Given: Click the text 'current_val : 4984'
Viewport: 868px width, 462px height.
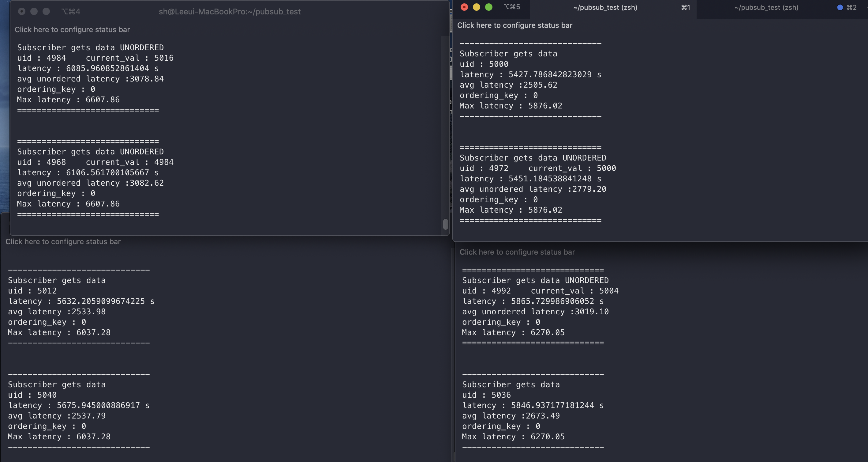Looking at the screenshot, I should (130, 162).
